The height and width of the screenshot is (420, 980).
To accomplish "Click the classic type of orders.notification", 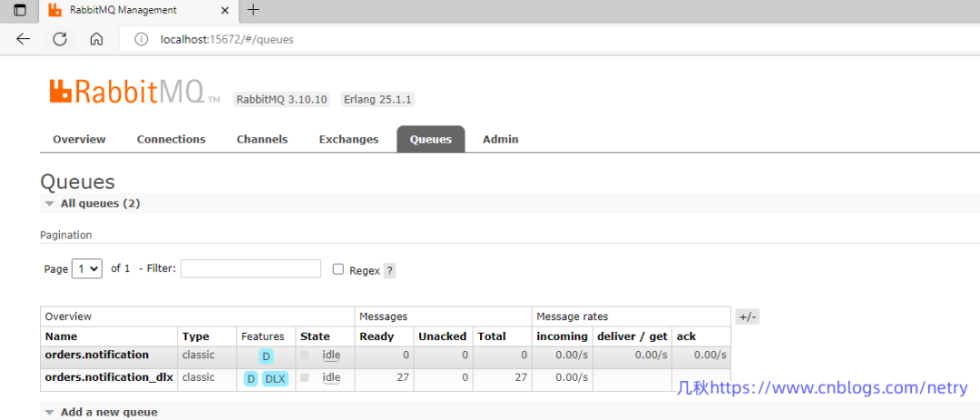I will pyautogui.click(x=199, y=355).
